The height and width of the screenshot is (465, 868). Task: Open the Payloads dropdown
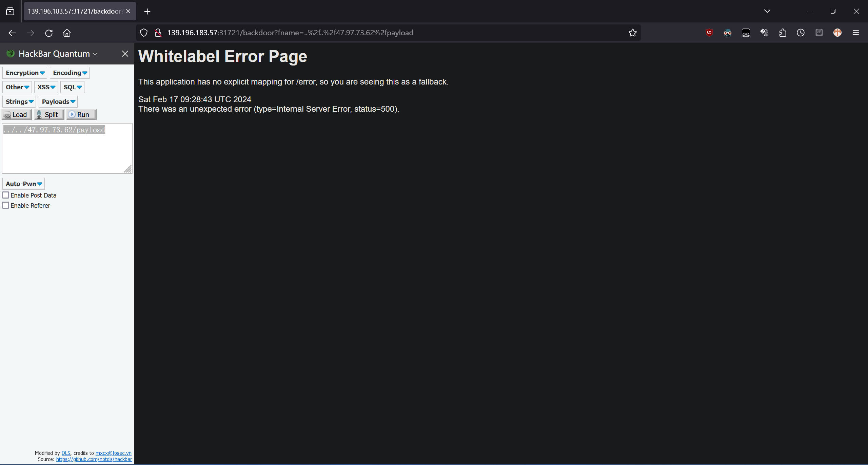point(58,102)
